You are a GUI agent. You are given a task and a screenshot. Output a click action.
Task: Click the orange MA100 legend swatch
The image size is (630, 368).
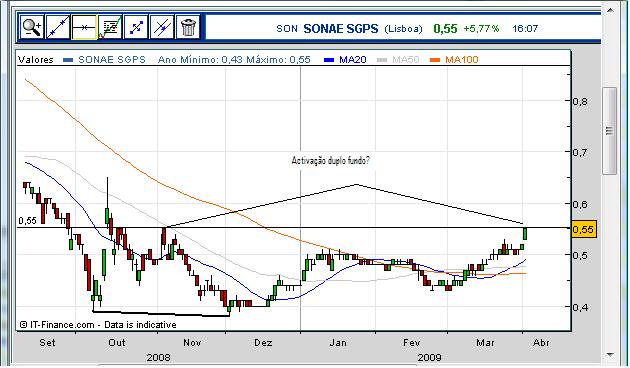[x=435, y=60]
